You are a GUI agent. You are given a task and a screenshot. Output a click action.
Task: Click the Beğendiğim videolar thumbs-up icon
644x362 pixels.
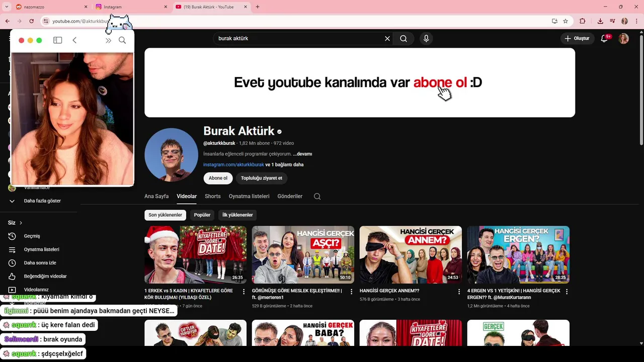point(12,277)
